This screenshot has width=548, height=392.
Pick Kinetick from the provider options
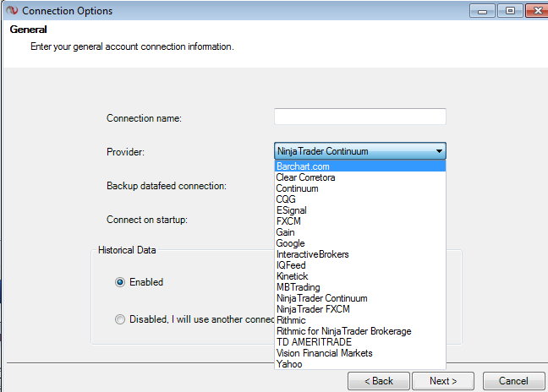(x=360, y=276)
